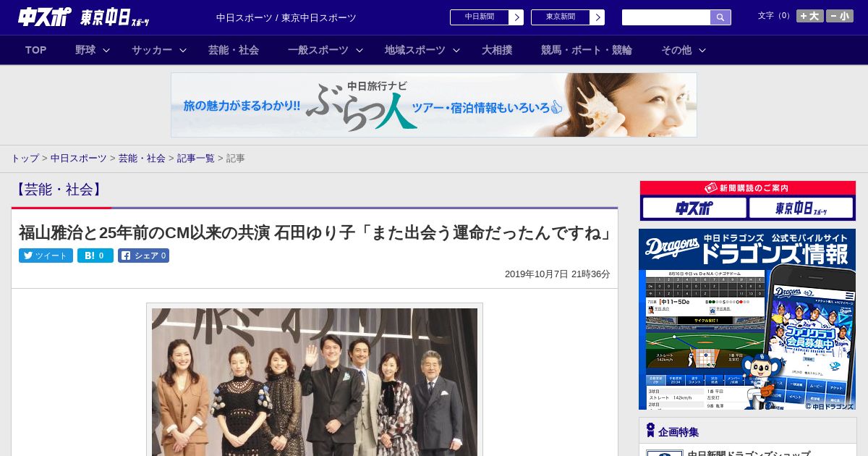This screenshot has height=456, width=868.
Task: Open the 中日新聞 header button
Action: [487, 17]
